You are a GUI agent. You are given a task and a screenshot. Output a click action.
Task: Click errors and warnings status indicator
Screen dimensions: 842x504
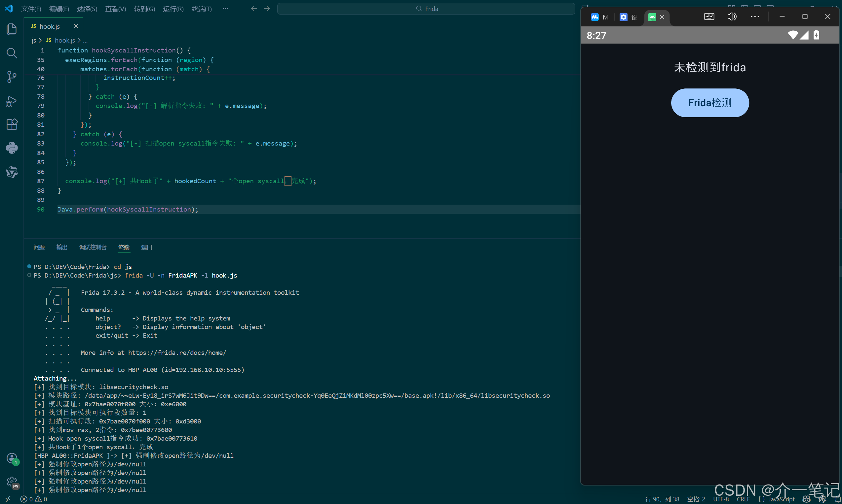pos(34,499)
